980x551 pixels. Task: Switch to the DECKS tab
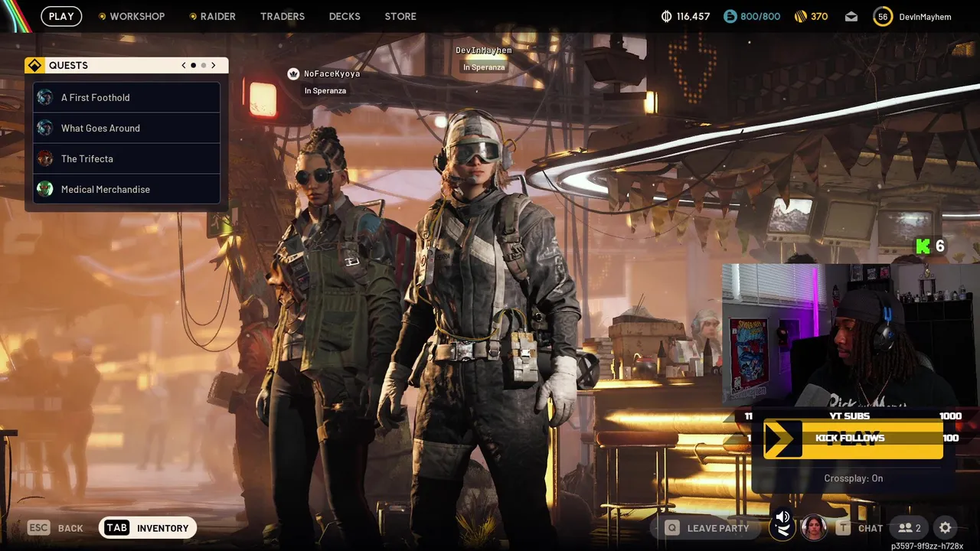(x=345, y=16)
